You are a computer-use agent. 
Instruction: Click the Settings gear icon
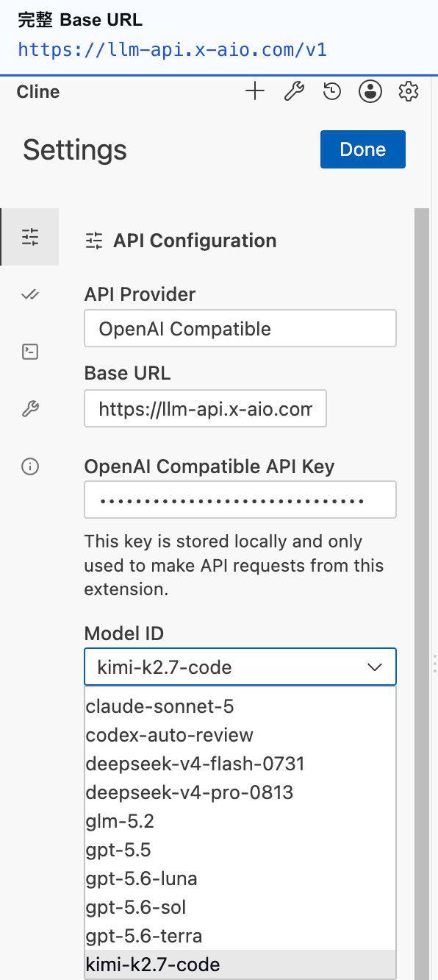click(x=408, y=92)
